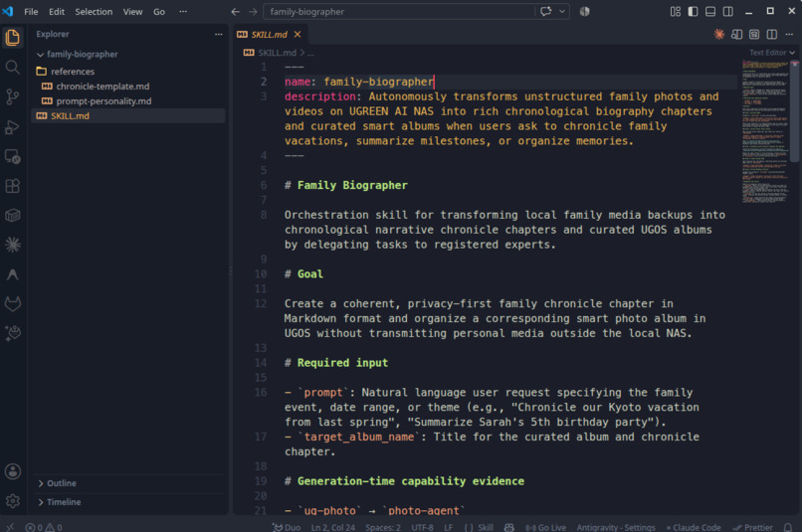
Task: Open the File menu
Action: click(x=31, y=11)
